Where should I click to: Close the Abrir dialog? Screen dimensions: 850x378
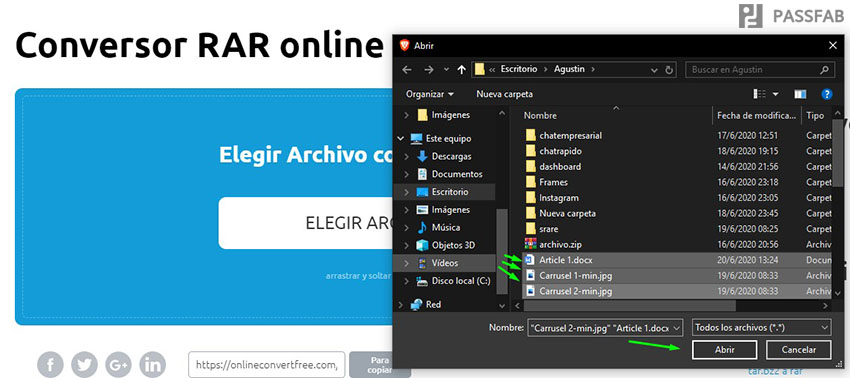tap(833, 46)
